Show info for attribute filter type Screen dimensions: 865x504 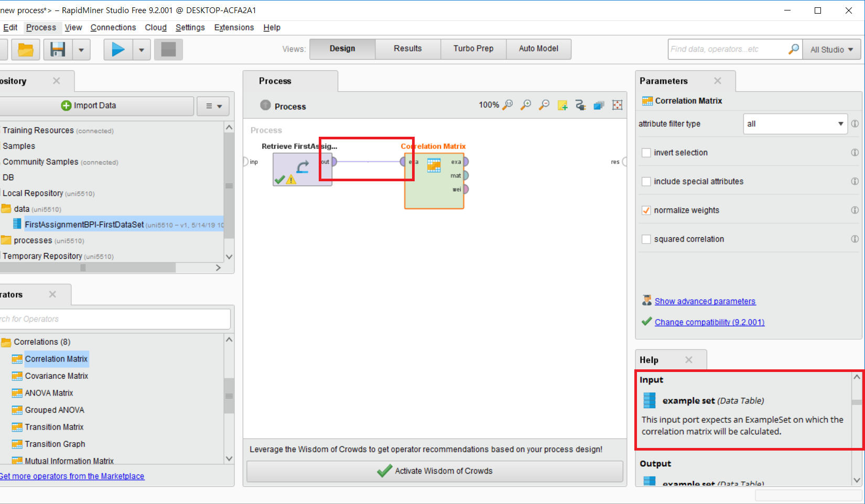tap(855, 124)
